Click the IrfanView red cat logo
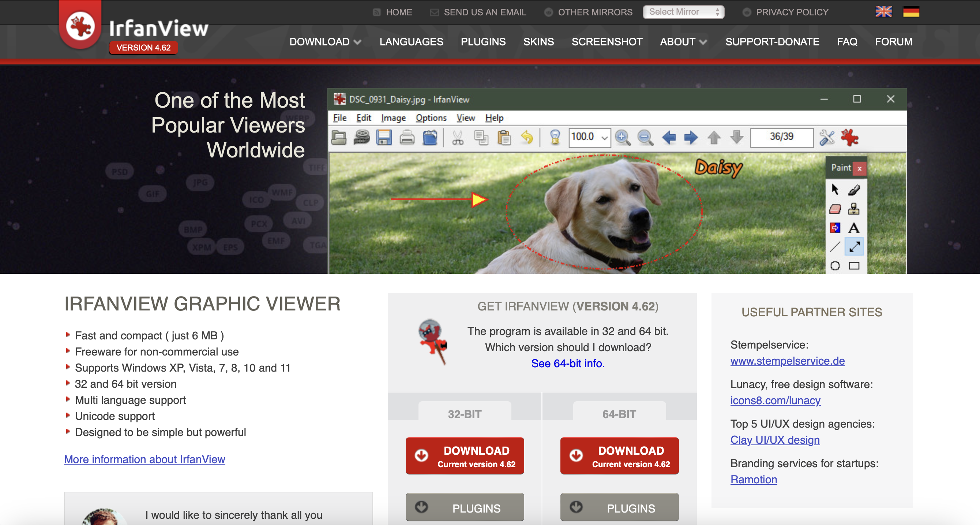Screen dimensions: 980x525 click(x=80, y=27)
